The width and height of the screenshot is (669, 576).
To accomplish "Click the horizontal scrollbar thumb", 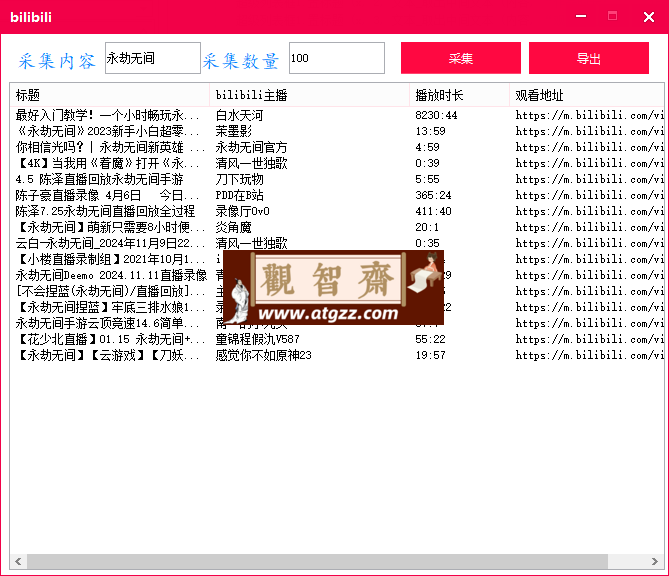I will pyautogui.click(x=317, y=561).
